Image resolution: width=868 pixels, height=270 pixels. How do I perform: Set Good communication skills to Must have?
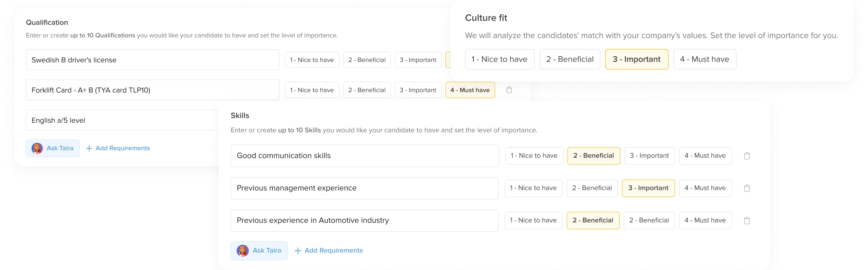[x=705, y=156]
